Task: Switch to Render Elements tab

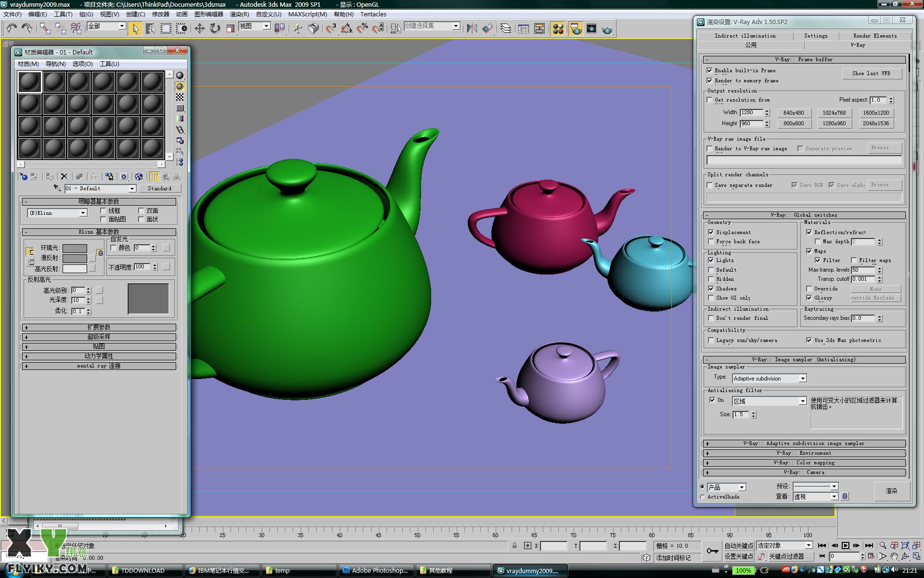Action: [875, 36]
